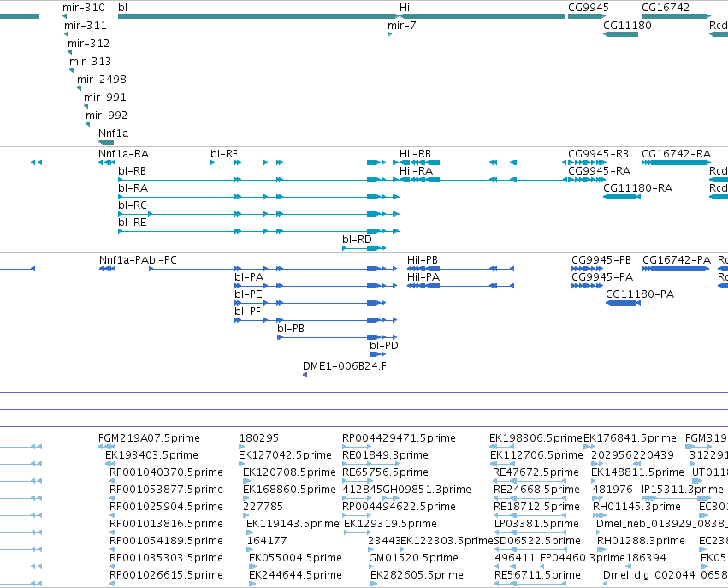Click the CG9945-PA protein label

point(602,277)
